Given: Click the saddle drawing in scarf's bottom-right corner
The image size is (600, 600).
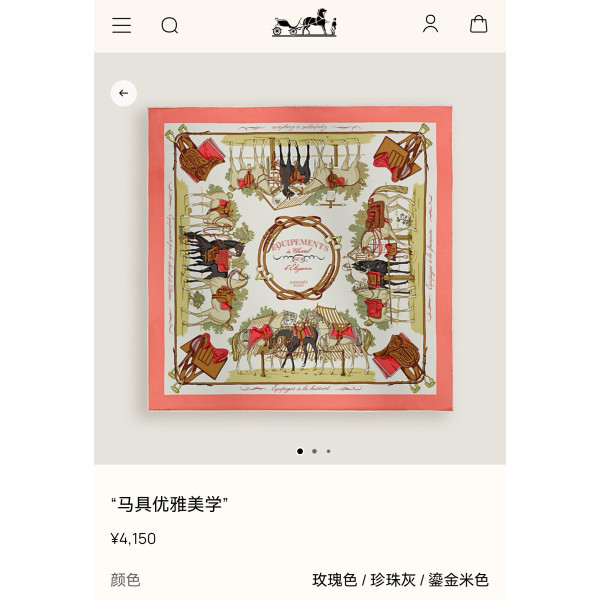Looking at the screenshot, I should point(399,357).
